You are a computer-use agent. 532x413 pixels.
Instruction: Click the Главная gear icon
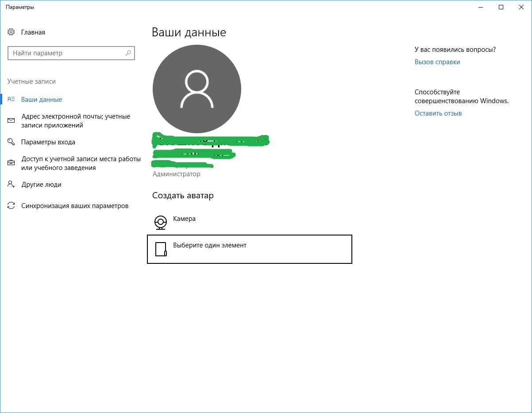12,32
